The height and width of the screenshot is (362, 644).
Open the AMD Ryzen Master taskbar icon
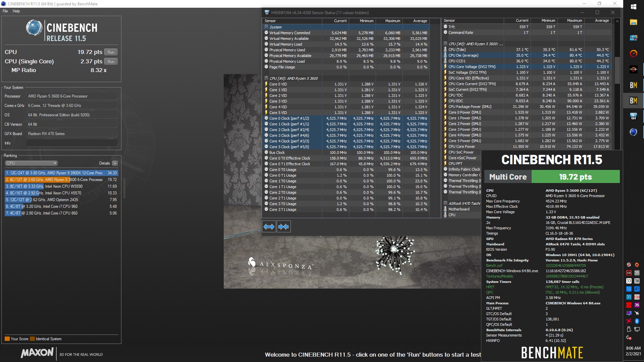[x=633, y=69]
